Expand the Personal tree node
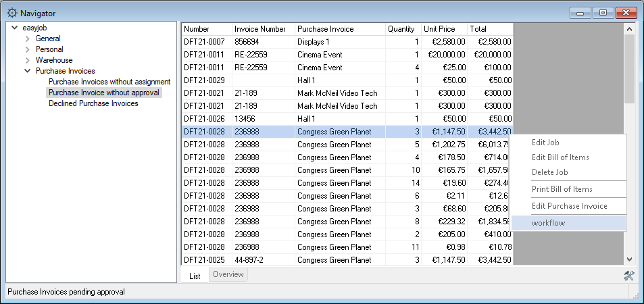 click(x=27, y=49)
